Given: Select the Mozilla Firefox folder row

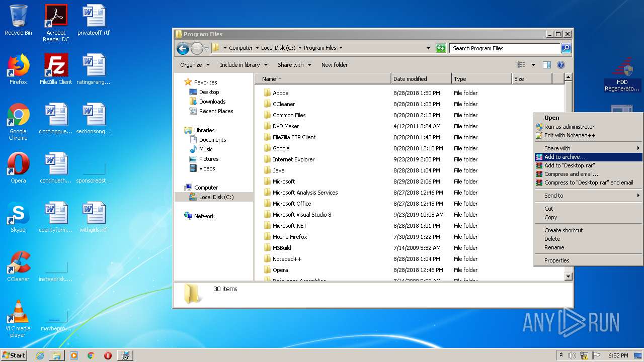Looking at the screenshot, I should coord(410,237).
